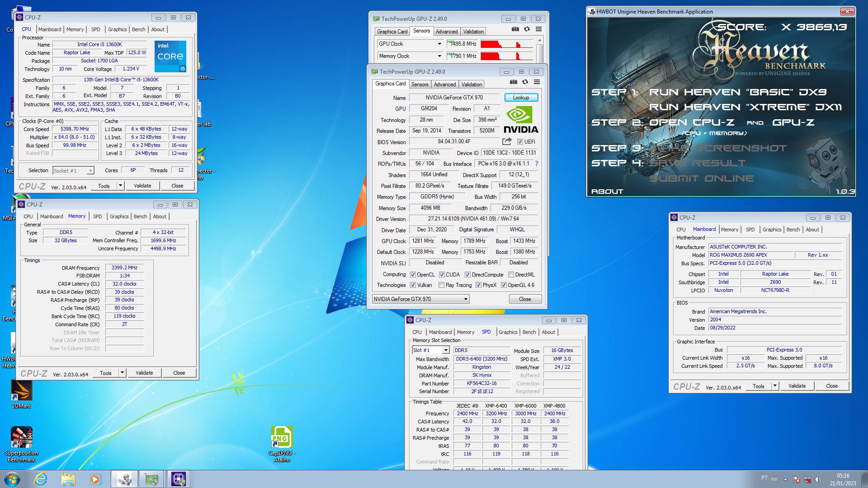This screenshot has width=868, height=488.
Task: Click the NVIDIA logo in GPU-Z
Action: [x=521, y=120]
